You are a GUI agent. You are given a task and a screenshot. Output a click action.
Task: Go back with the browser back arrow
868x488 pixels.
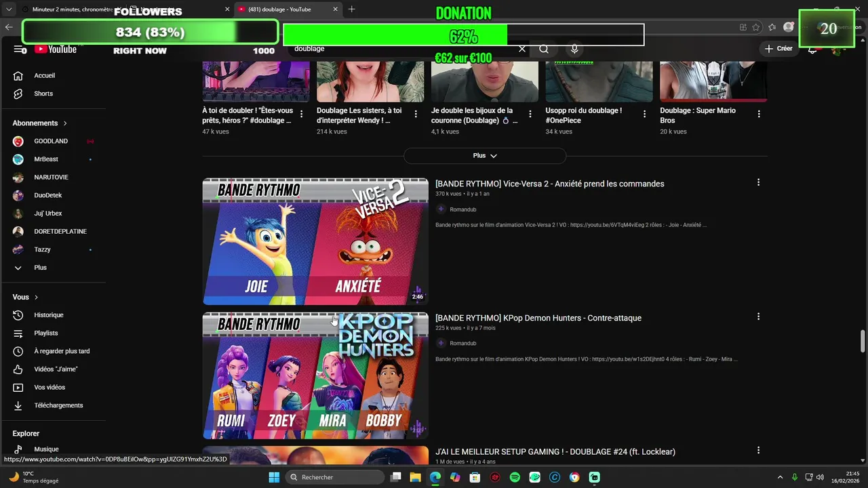9,27
